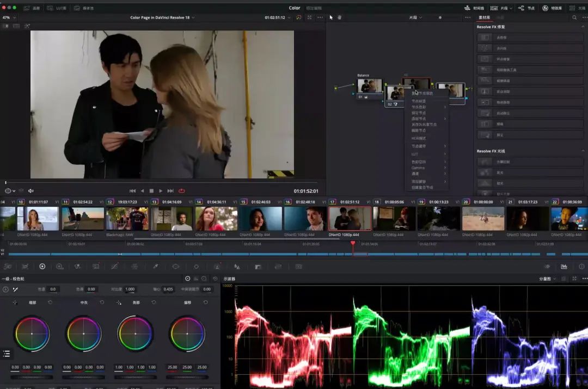
Task: Open the Effects library (特效库) panel
Action: coord(552,8)
